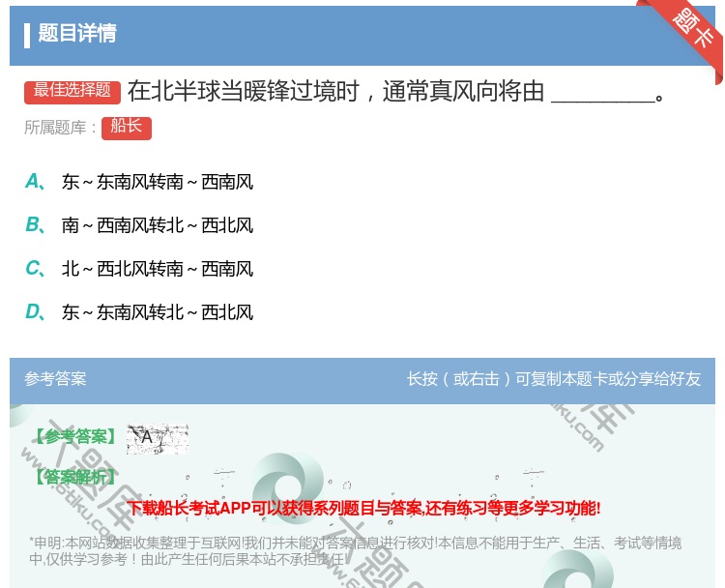725x588 pixels.
Task: Click the 所属题库 label
Action: click(60, 128)
